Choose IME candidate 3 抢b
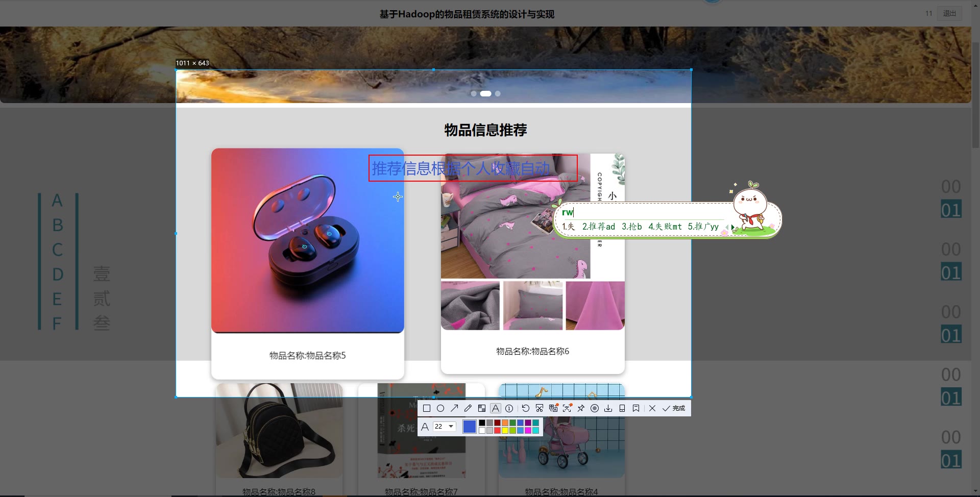The height and width of the screenshot is (497, 980). 631,227
